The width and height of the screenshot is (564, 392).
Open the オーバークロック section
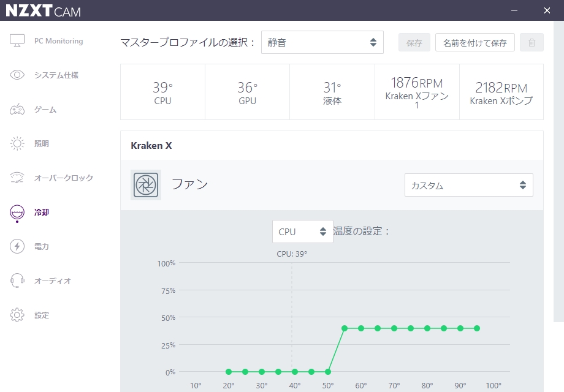tap(64, 178)
